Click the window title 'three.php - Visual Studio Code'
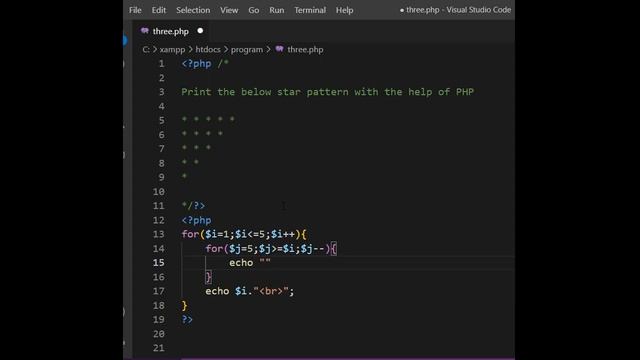Screen dimensions: 640x360 coord(458,10)
